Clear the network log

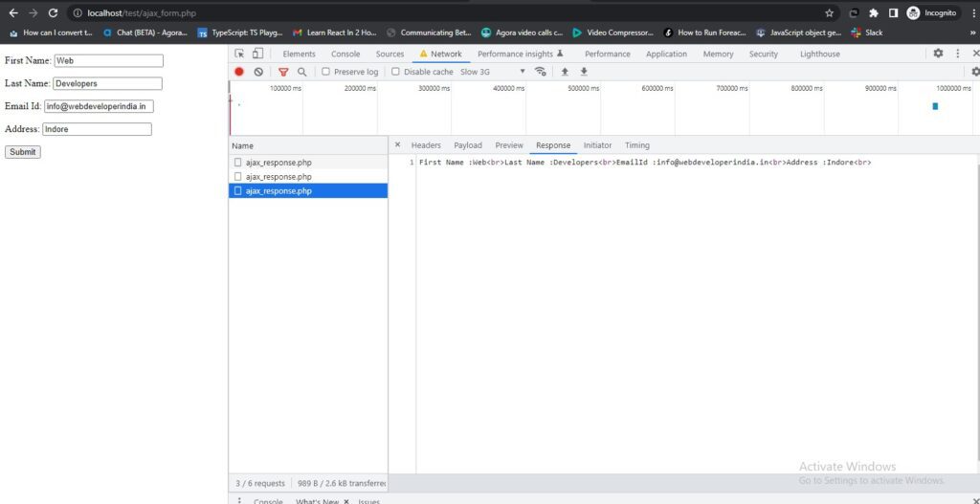pos(258,72)
